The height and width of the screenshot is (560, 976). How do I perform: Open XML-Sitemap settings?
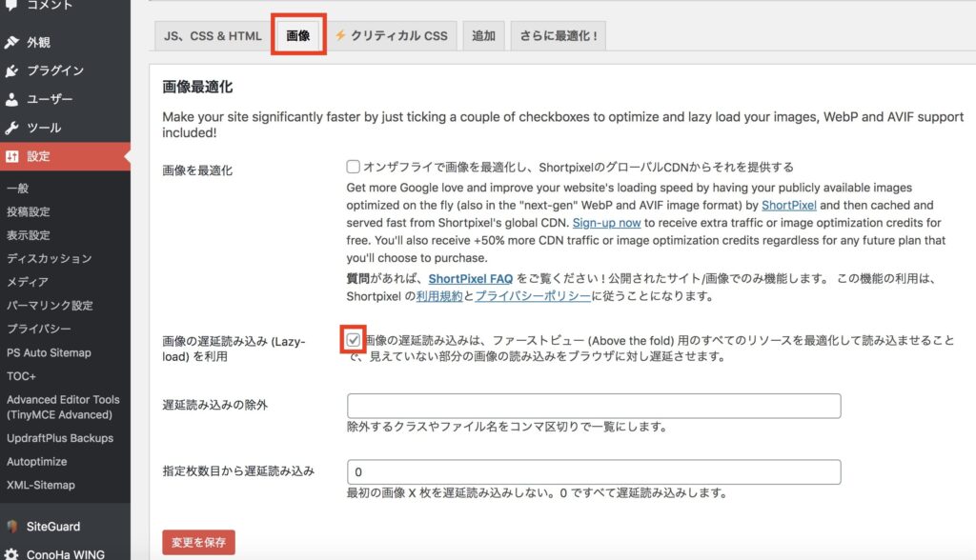[40, 486]
